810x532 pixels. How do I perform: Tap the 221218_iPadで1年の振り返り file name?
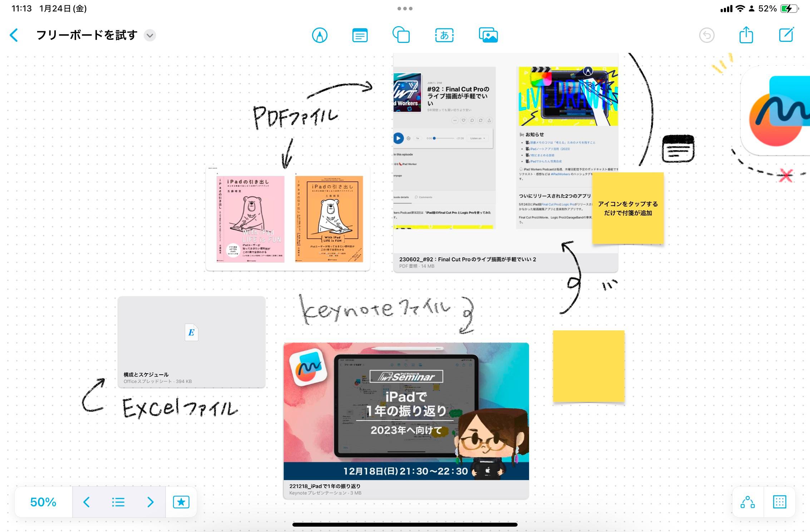point(325,486)
